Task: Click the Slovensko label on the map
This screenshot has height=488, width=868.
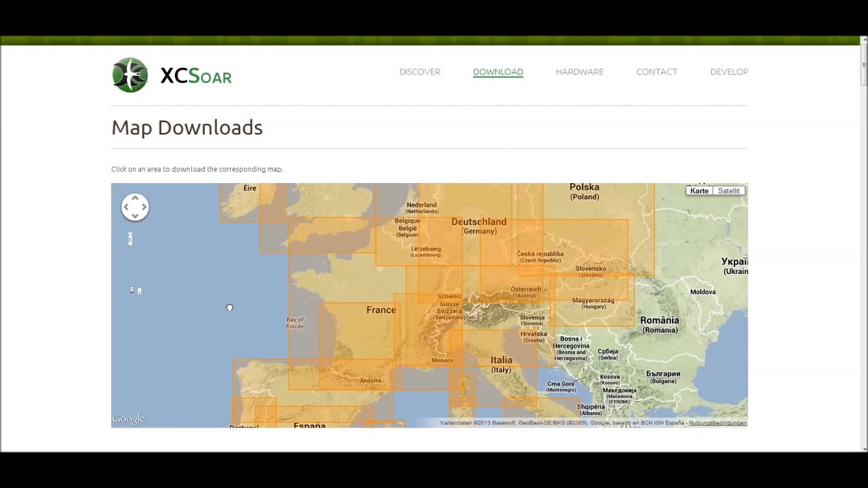Action: [x=591, y=268]
